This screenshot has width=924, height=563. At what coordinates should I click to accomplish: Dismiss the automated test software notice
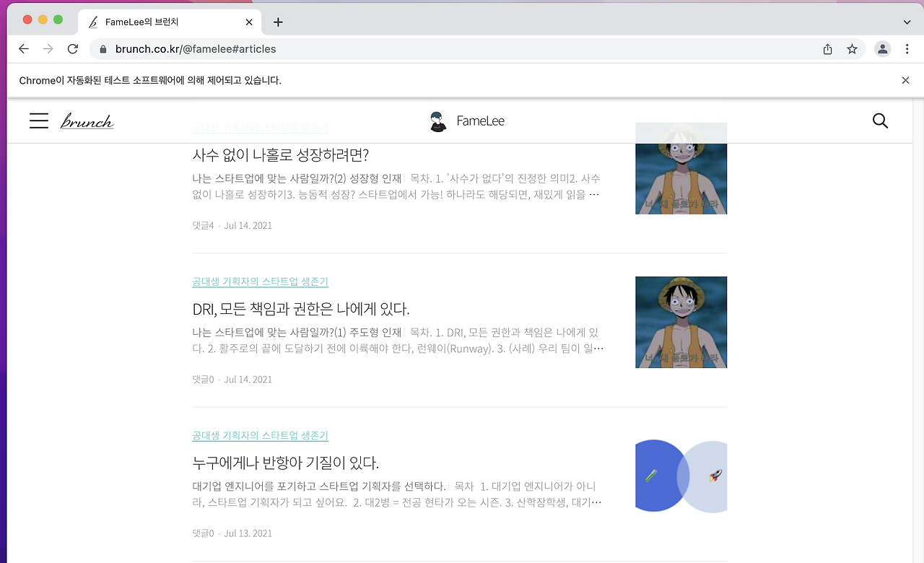point(905,80)
